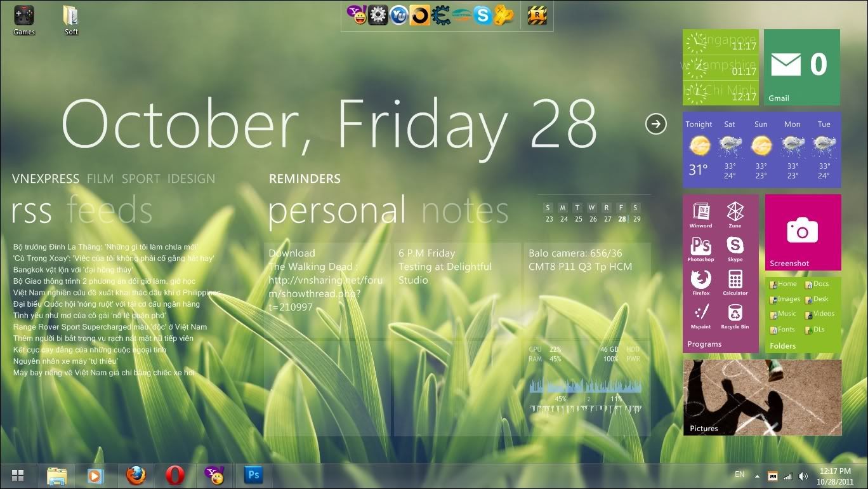Click the Windows Start button

point(18,476)
